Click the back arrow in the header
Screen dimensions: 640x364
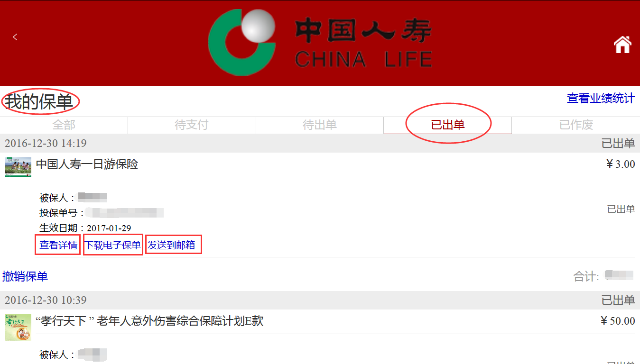tap(15, 37)
